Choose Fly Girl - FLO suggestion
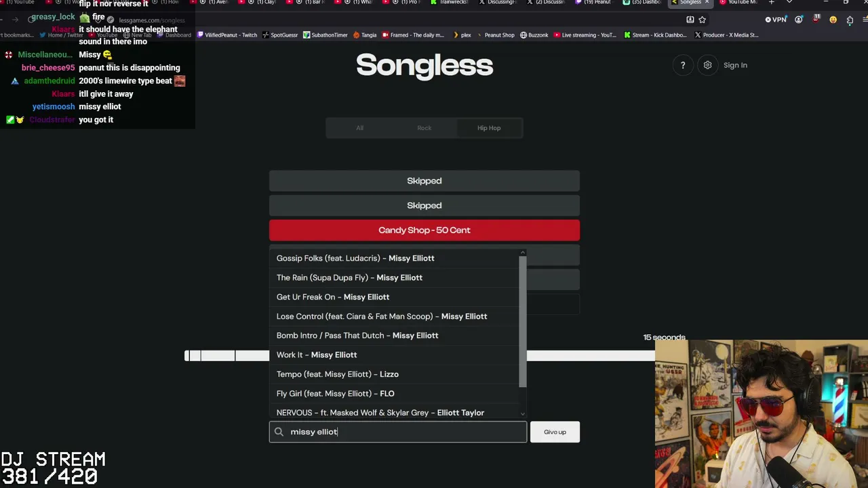 (x=395, y=393)
